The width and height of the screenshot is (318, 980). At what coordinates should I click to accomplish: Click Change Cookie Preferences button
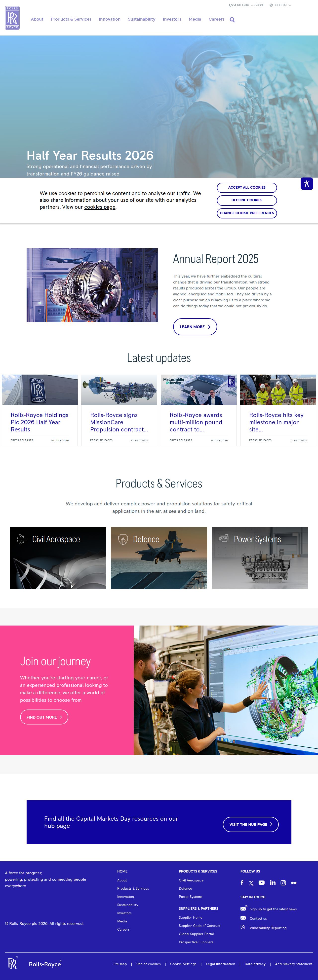247,213
